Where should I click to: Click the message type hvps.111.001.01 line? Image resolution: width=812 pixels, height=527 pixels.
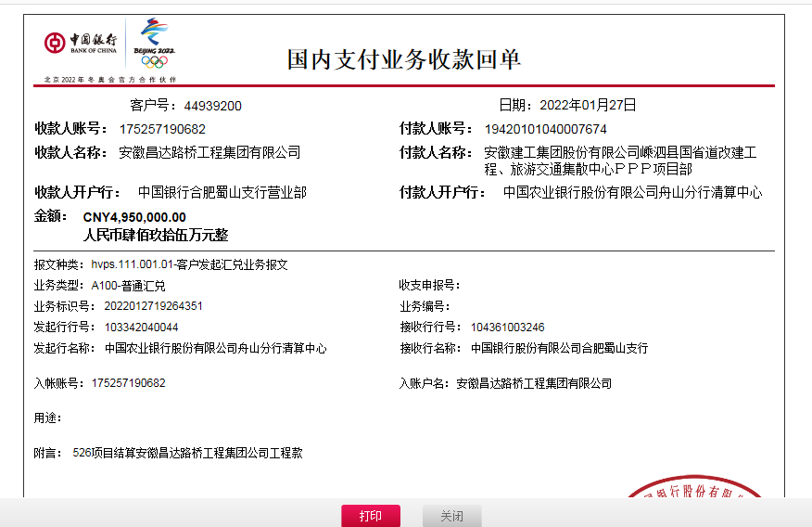(189, 264)
